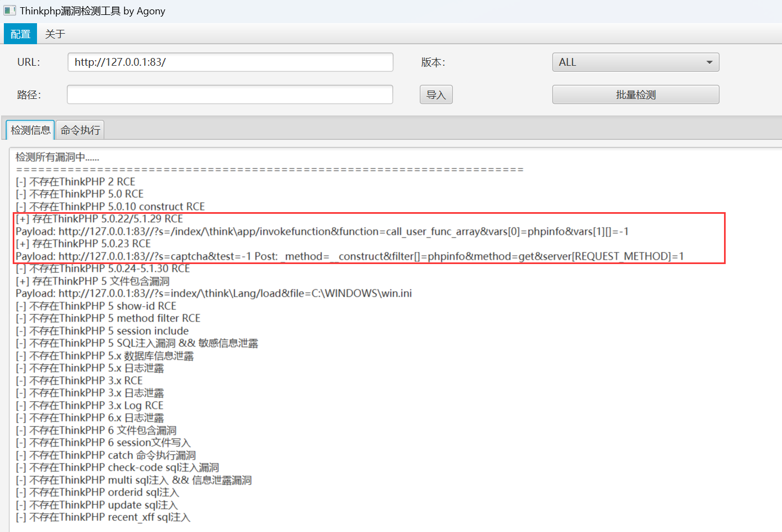Focus the URL input field

(230, 62)
